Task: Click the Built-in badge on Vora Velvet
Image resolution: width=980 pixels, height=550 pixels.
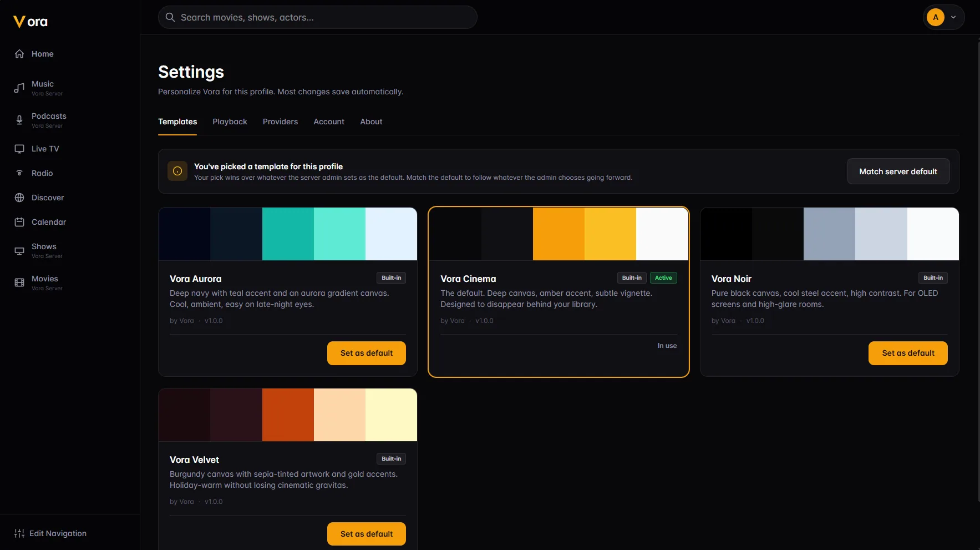Action: click(392, 459)
